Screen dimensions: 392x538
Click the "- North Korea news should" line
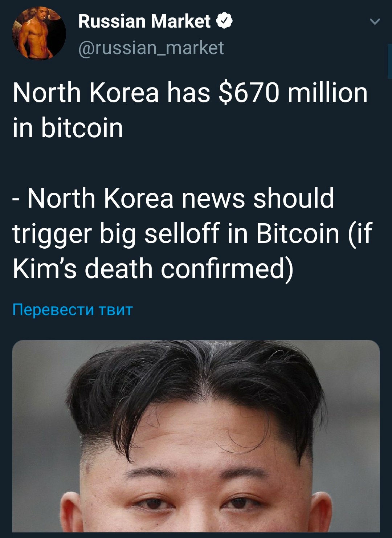(173, 198)
